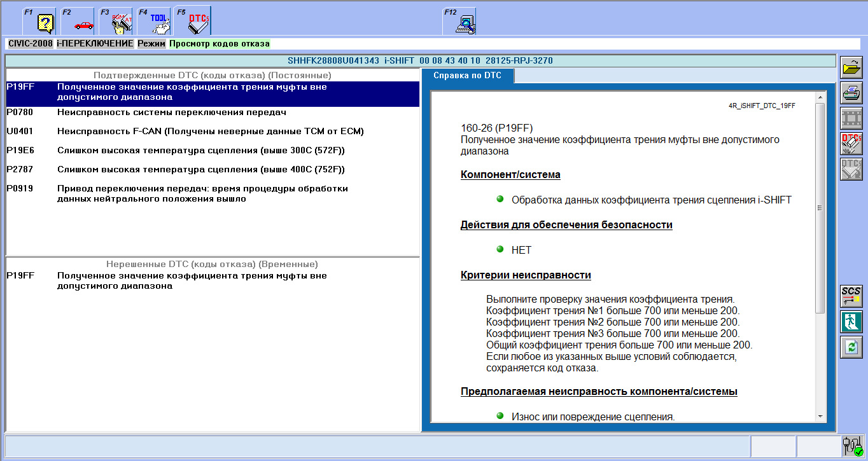Viewport: 868px width, 461px height.
Task: Click the help panel scroll down arrow
Action: tap(820, 416)
